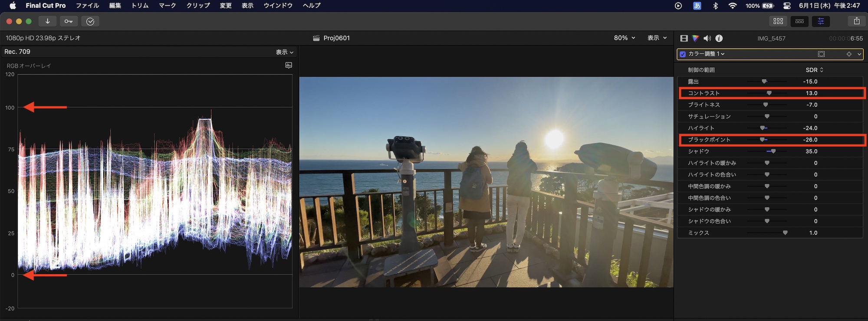Screen dimensions: 868x321
Task: Click the シャドウ slider handle
Action: click(773, 151)
